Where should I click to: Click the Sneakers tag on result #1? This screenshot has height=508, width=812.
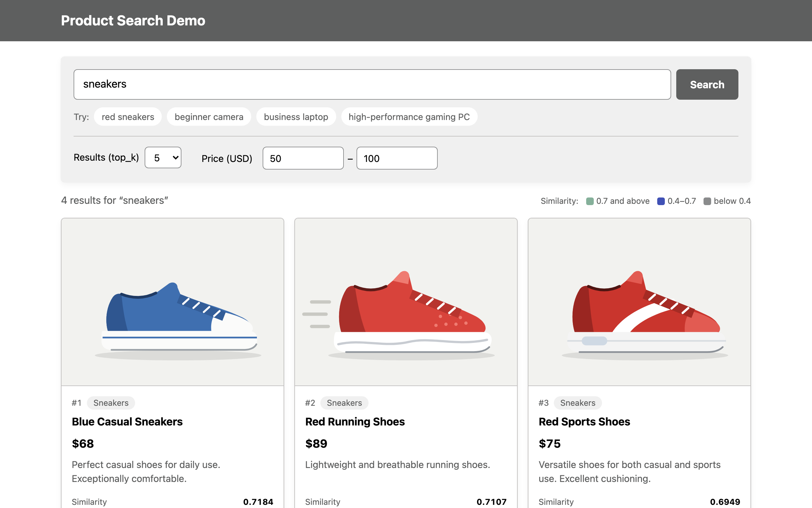111,403
